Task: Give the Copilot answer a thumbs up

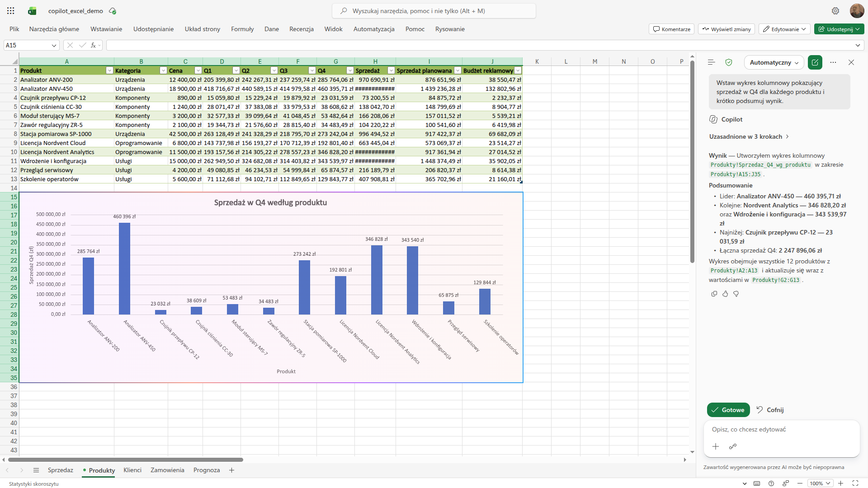Action: [x=725, y=294]
